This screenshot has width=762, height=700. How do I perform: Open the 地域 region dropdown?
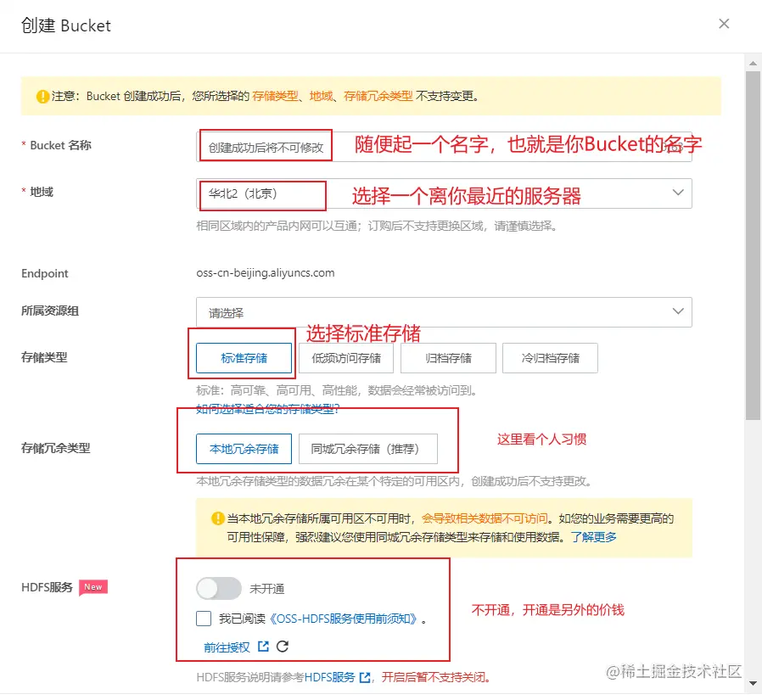[x=444, y=193]
